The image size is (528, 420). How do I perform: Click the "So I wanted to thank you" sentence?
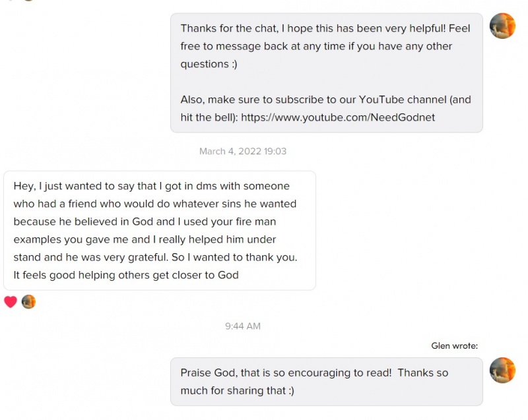[x=234, y=257]
